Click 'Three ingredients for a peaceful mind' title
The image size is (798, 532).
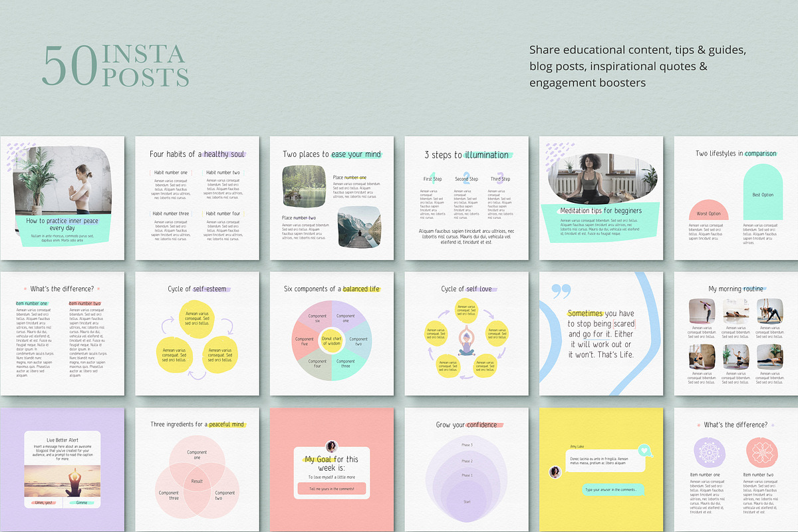[x=197, y=424]
